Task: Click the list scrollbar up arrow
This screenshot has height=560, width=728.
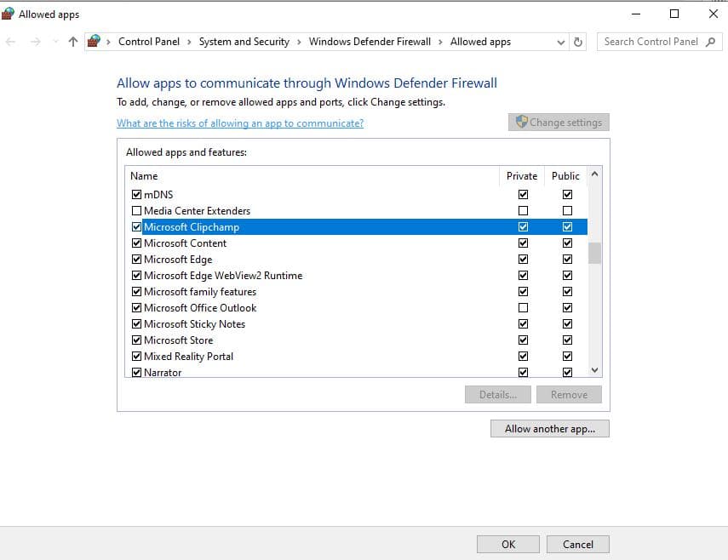Action: 595,174
